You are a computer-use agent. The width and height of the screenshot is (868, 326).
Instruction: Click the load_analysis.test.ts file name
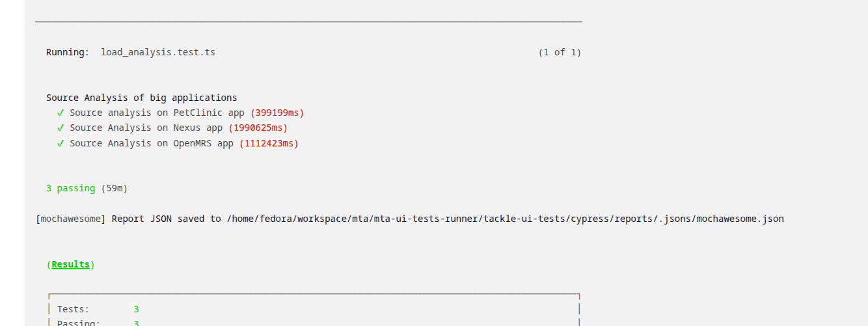pos(157,52)
